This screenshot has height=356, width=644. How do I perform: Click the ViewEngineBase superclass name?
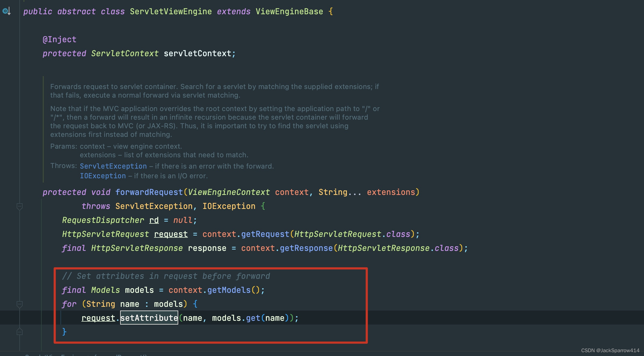tap(289, 12)
